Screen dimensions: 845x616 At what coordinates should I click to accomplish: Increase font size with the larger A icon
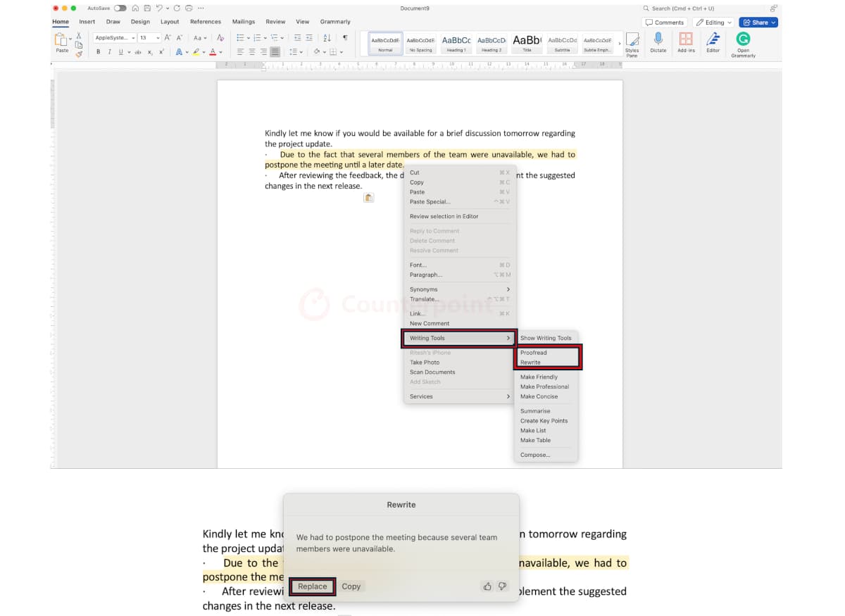(x=168, y=38)
